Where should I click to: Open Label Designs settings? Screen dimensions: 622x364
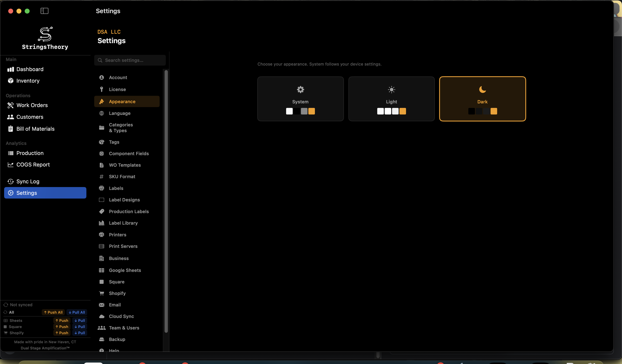[124, 200]
